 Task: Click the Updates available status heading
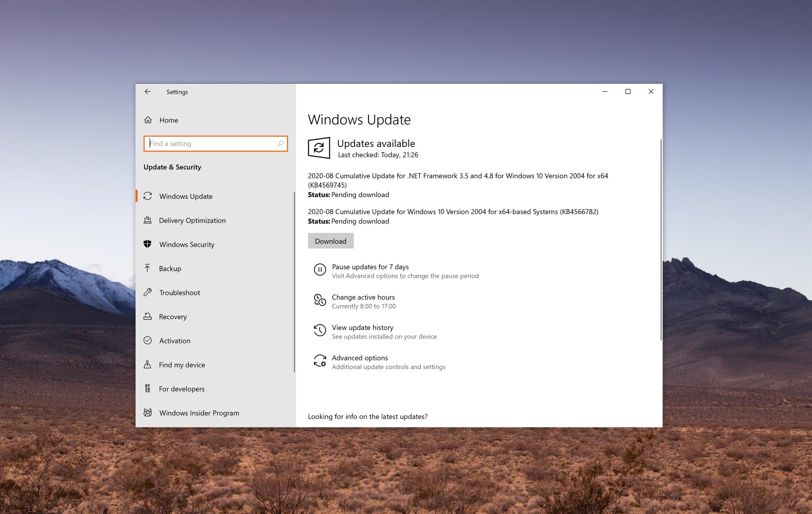(376, 143)
